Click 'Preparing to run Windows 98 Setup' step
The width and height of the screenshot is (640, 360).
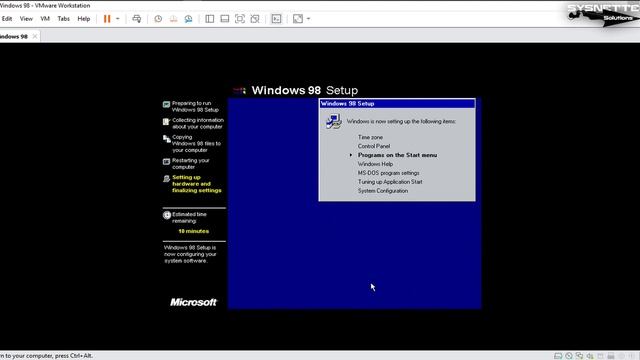(x=195, y=107)
